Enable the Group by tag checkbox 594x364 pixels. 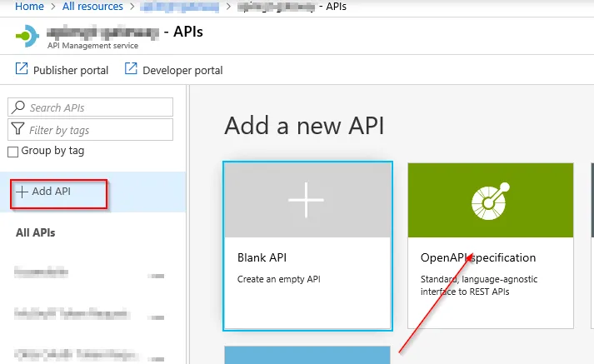12,152
